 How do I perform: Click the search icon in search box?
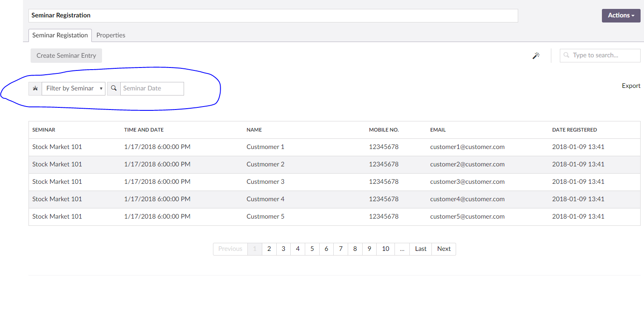click(x=566, y=56)
